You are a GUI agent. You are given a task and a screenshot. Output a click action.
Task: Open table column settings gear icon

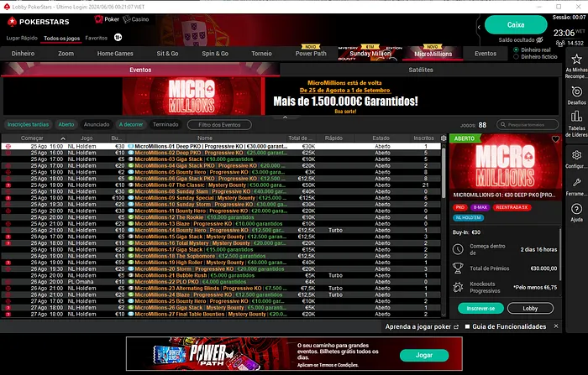click(x=444, y=138)
